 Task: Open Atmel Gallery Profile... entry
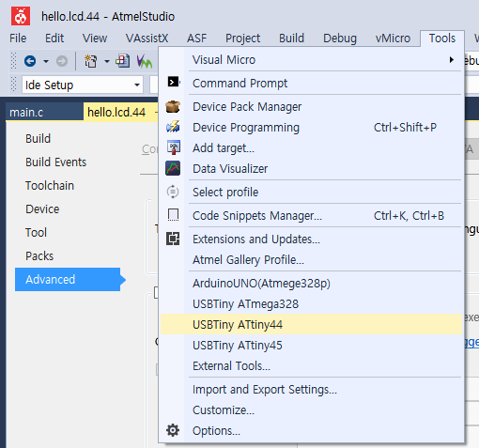(x=311, y=259)
